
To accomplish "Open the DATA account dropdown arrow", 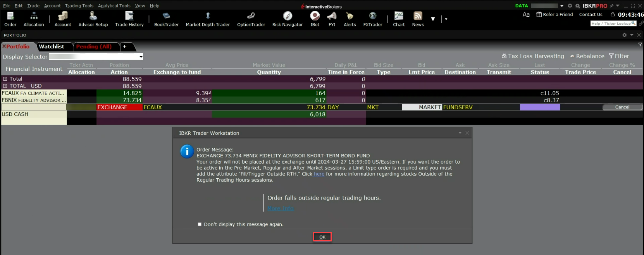I will coord(562,6).
